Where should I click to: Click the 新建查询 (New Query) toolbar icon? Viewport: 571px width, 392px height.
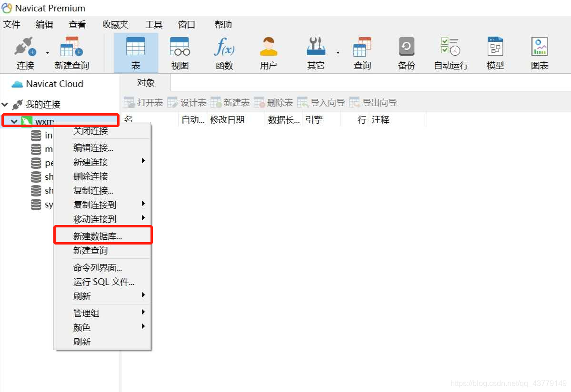point(71,51)
